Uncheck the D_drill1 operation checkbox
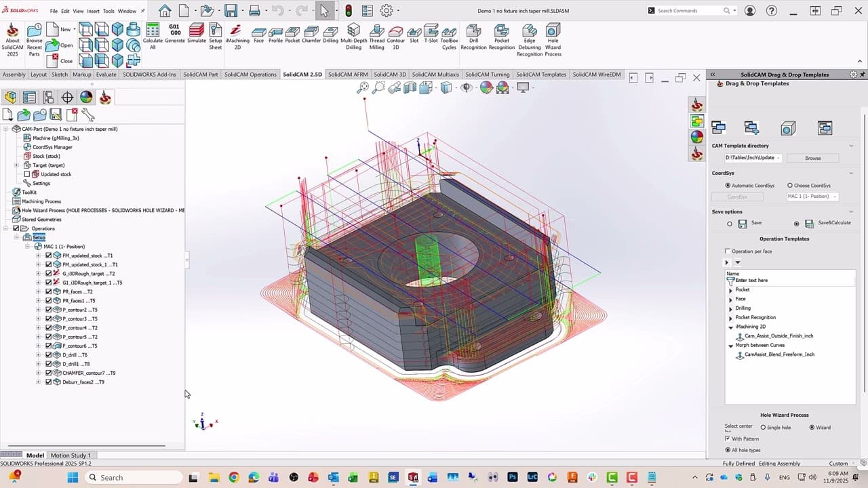Viewport: 868px width, 488px height. coord(49,364)
